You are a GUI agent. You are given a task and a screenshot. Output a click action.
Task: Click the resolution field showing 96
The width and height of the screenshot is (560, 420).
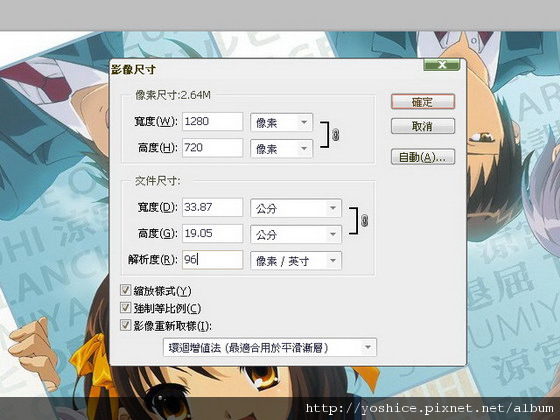pos(212,260)
